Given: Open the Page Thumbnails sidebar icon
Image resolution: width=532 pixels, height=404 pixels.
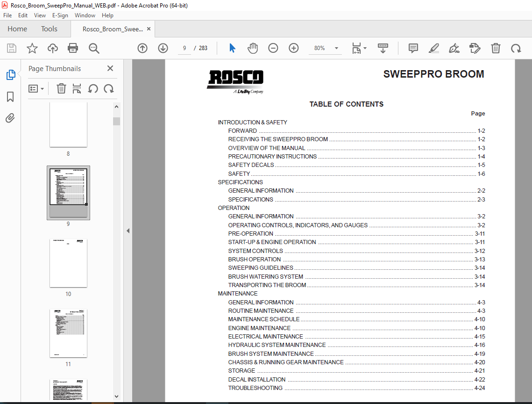Looking at the screenshot, I should pyautogui.click(x=11, y=75).
